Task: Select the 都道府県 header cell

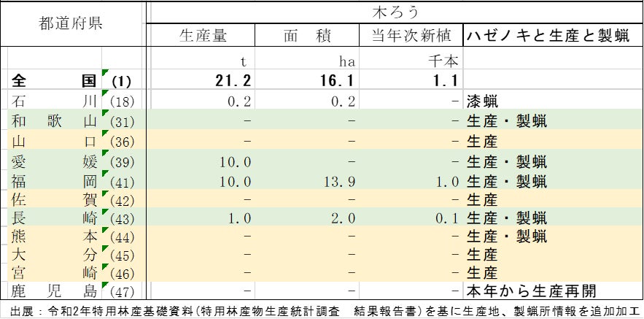Action: 71,23
